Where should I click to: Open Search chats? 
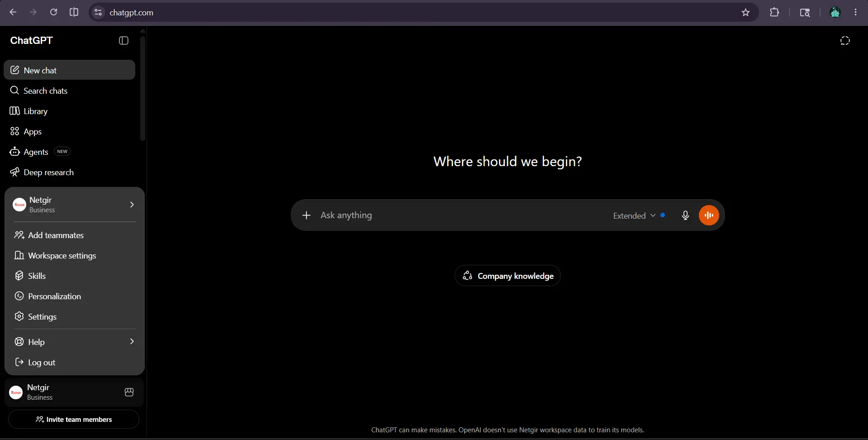70,91
